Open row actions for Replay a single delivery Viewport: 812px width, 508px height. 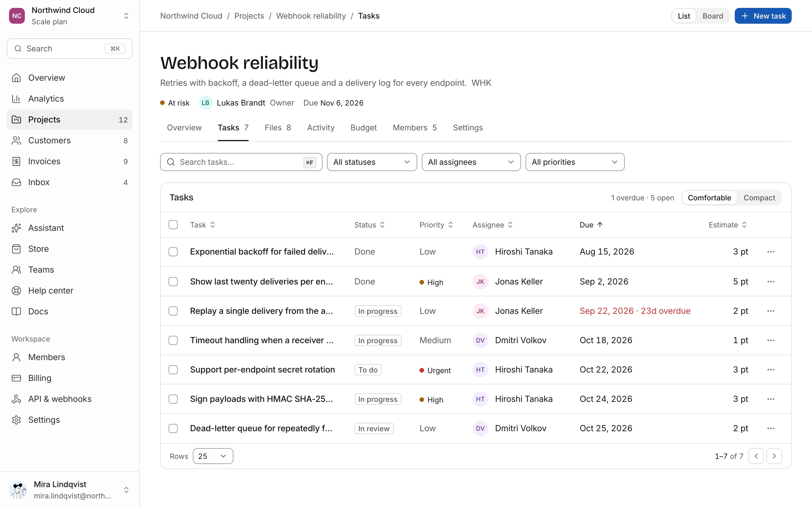[771, 311]
